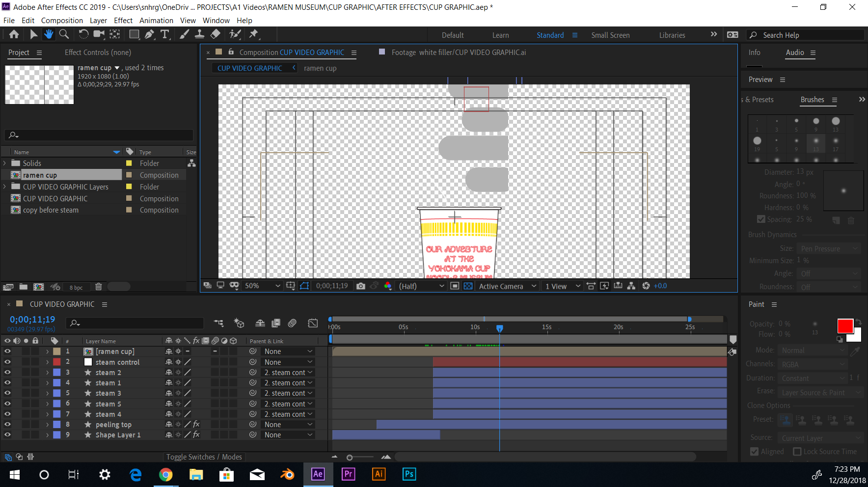Image resolution: width=868 pixels, height=487 pixels.
Task: Select the Roto Brush tool
Action: [235, 34]
